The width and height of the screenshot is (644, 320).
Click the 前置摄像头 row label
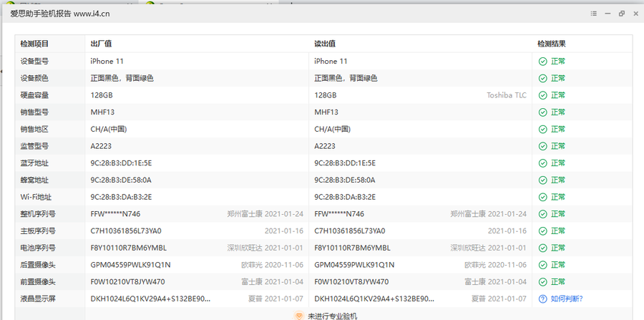(x=38, y=282)
